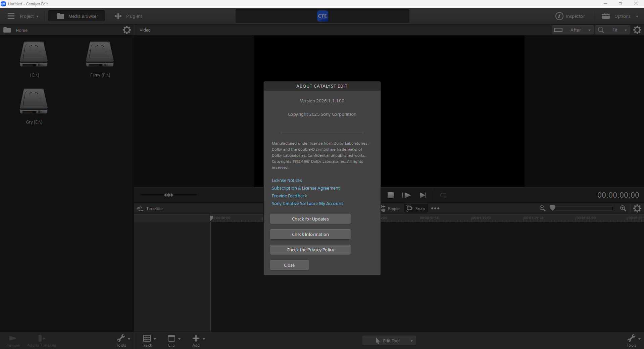Toggle Snap on the timeline
The height and width of the screenshot is (349, 644).
pos(416,208)
